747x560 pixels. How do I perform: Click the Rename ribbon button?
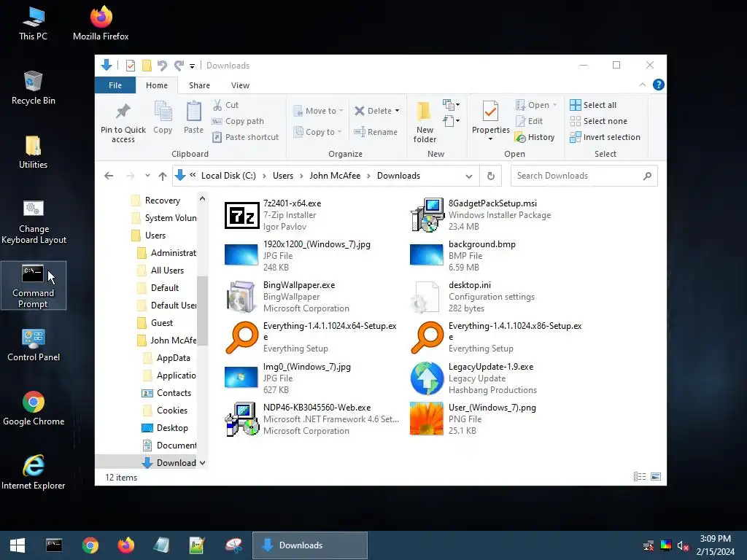click(376, 132)
